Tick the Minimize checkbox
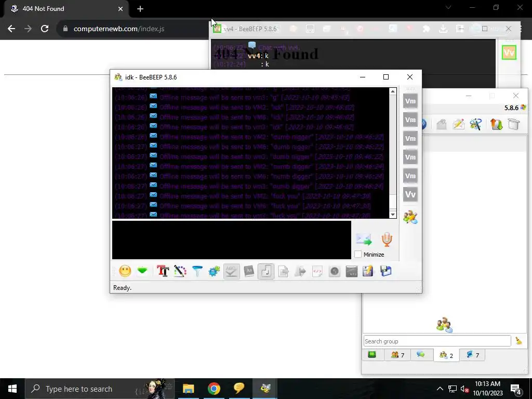 point(358,254)
